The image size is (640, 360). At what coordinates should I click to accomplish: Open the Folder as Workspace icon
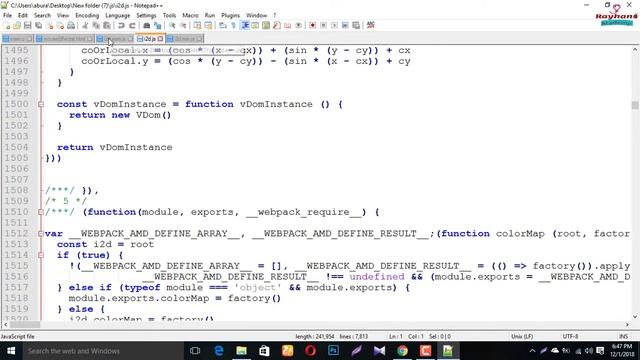pos(287,25)
